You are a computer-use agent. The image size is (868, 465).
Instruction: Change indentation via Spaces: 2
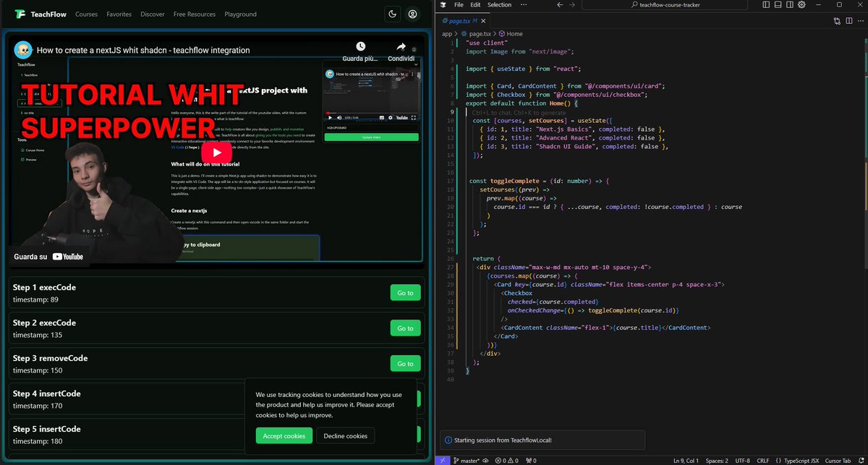point(717,460)
